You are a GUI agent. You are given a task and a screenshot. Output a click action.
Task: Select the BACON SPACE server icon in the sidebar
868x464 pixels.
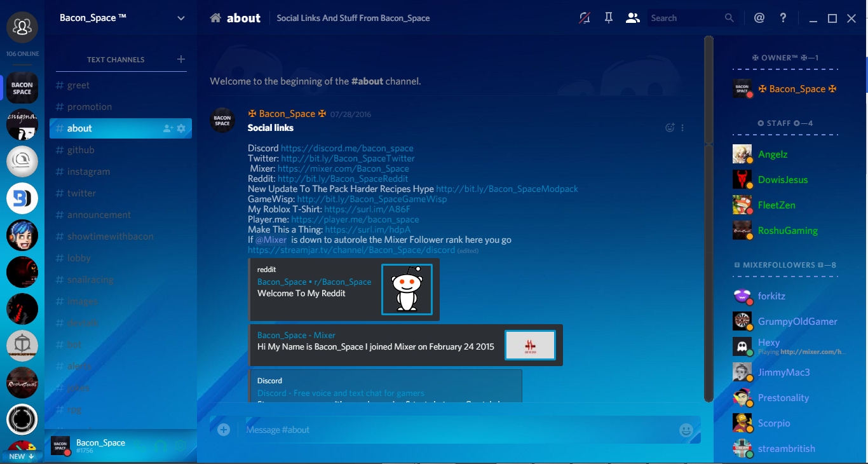(22, 88)
